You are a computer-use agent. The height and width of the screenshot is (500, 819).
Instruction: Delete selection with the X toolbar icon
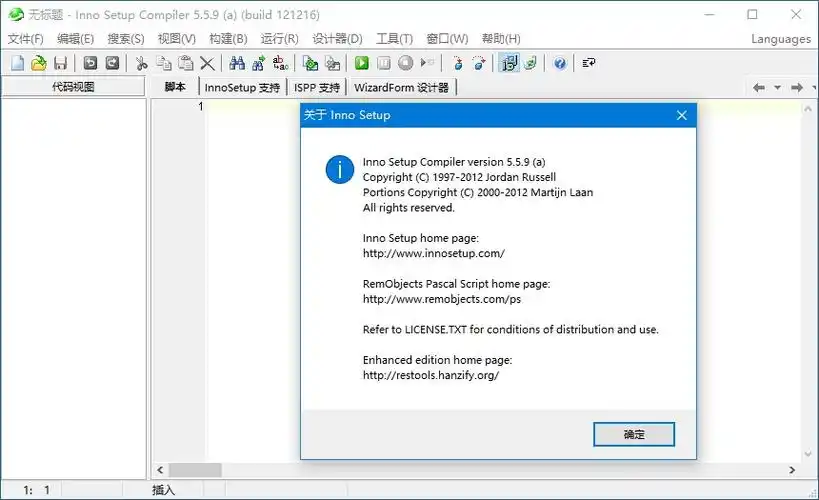click(x=207, y=63)
